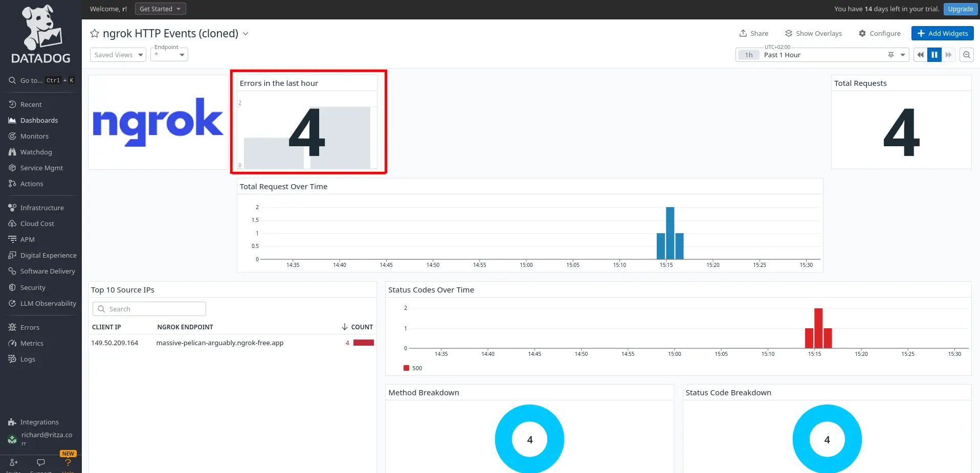Screen dimensions: 980x473
Task: Open the Get Started dropdown
Action: tap(160, 9)
